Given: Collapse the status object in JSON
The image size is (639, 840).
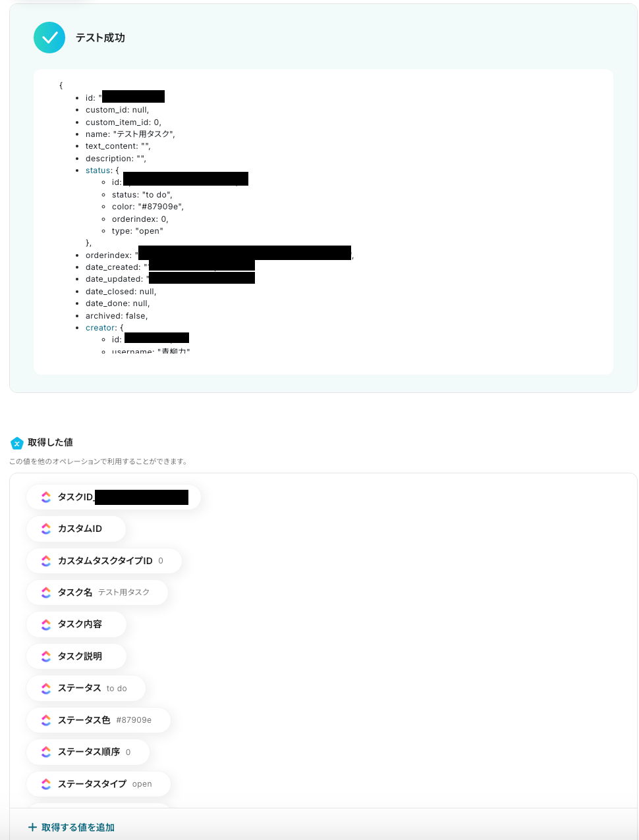Looking at the screenshot, I should tap(98, 171).
